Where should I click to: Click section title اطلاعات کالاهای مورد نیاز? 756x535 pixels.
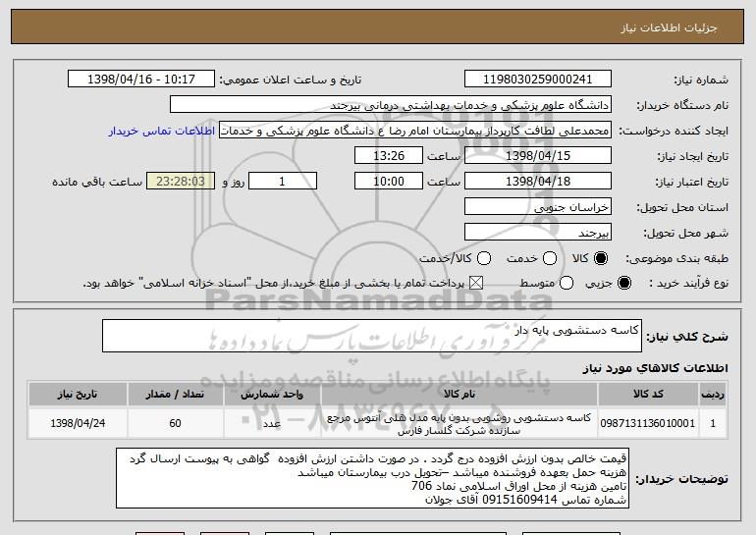655,368
